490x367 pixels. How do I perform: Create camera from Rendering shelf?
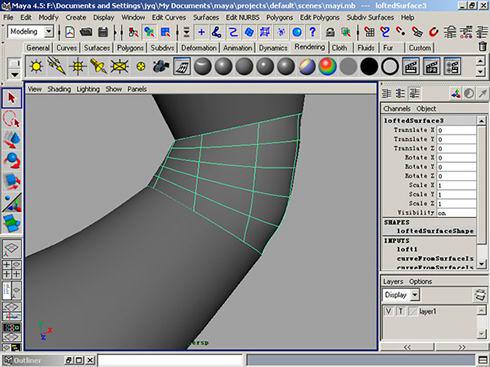click(161, 66)
